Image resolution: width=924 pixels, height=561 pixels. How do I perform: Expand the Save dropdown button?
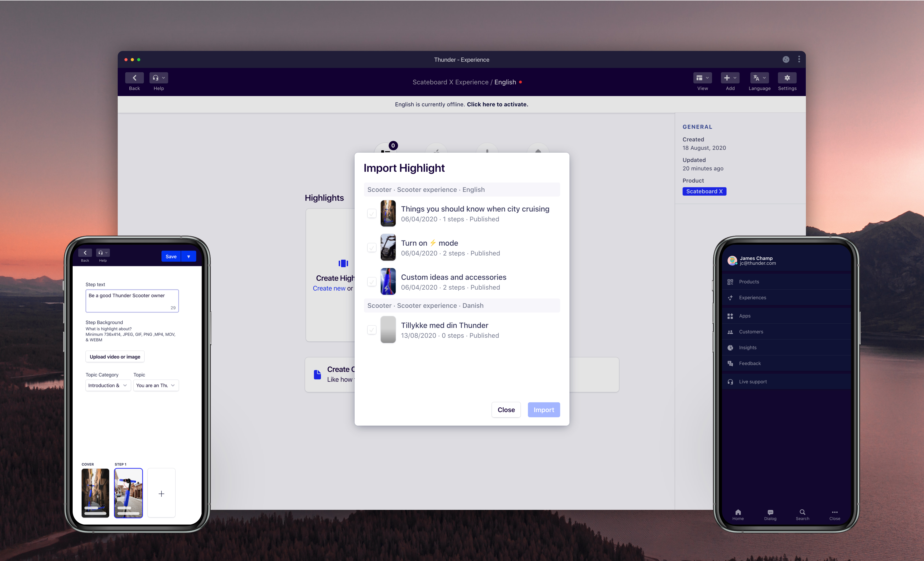coord(188,256)
